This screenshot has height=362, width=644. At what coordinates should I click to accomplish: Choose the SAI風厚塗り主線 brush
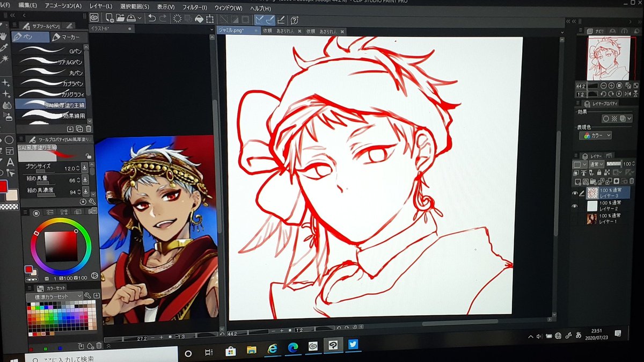click(49, 104)
